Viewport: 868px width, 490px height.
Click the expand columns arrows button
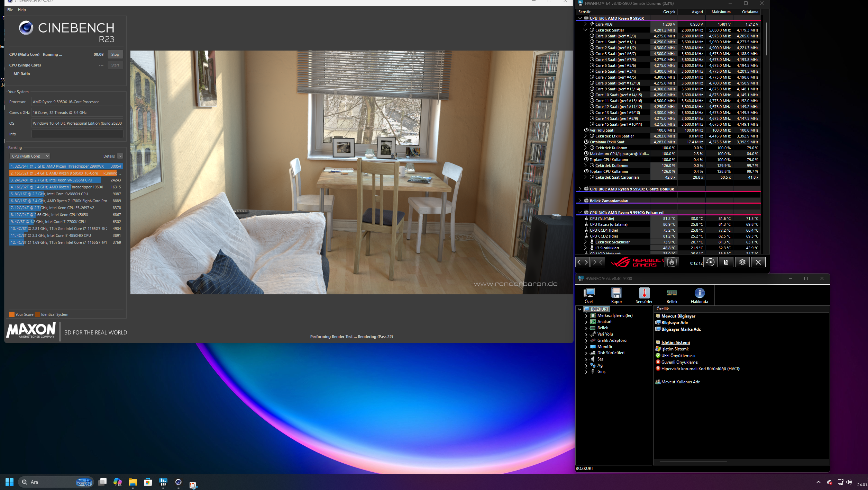point(583,262)
